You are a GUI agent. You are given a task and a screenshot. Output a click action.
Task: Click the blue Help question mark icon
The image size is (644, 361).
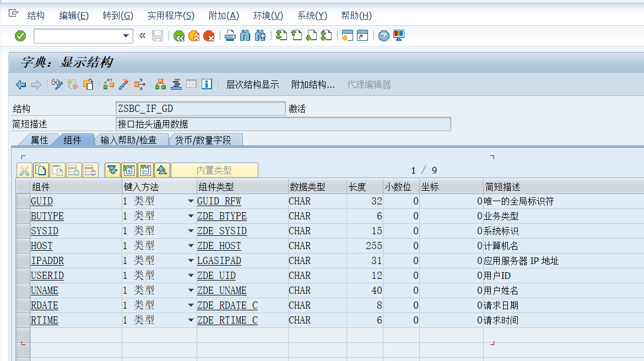pyautogui.click(x=383, y=36)
